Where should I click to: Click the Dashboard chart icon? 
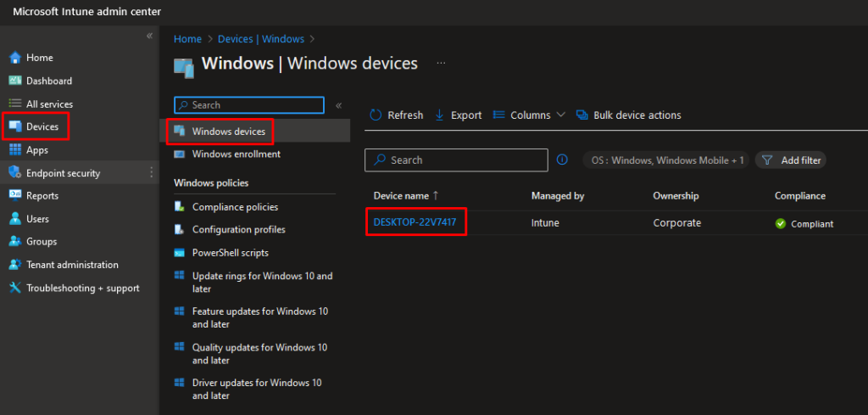(15, 81)
